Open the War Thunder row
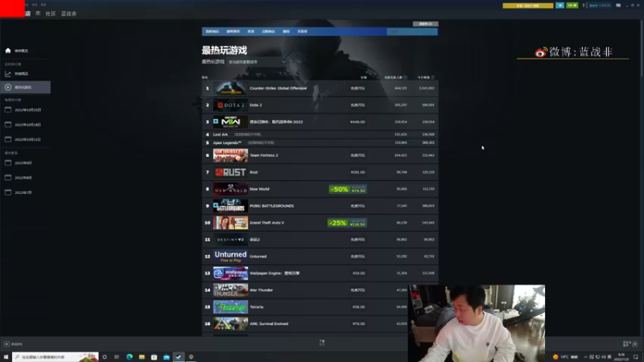Viewport: 644px width, 362px height. (x=320, y=290)
